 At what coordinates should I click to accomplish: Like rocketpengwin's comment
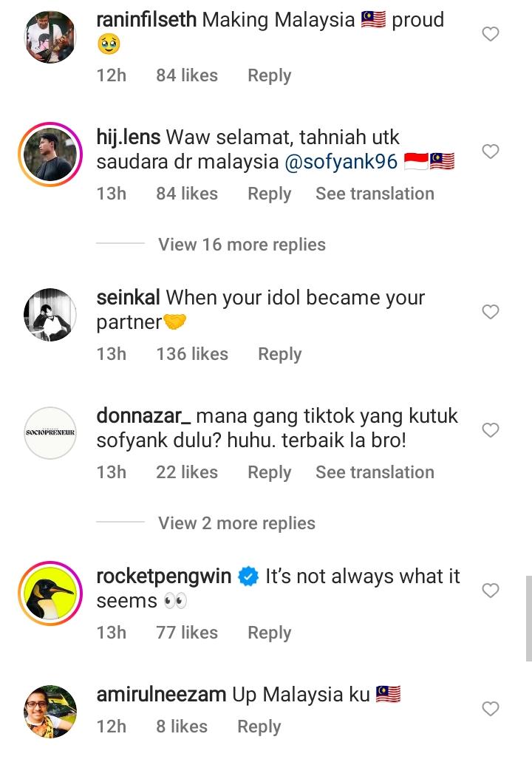[490, 591]
